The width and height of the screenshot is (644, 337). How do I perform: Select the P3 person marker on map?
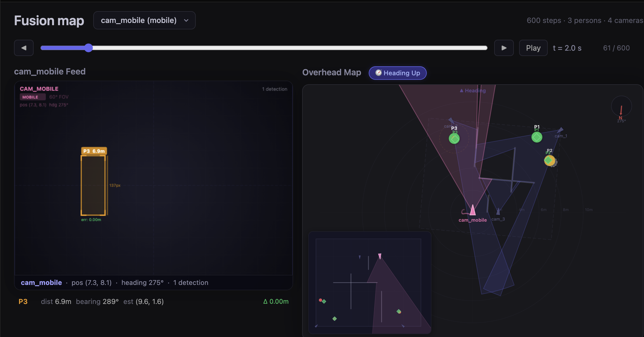pos(454,139)
